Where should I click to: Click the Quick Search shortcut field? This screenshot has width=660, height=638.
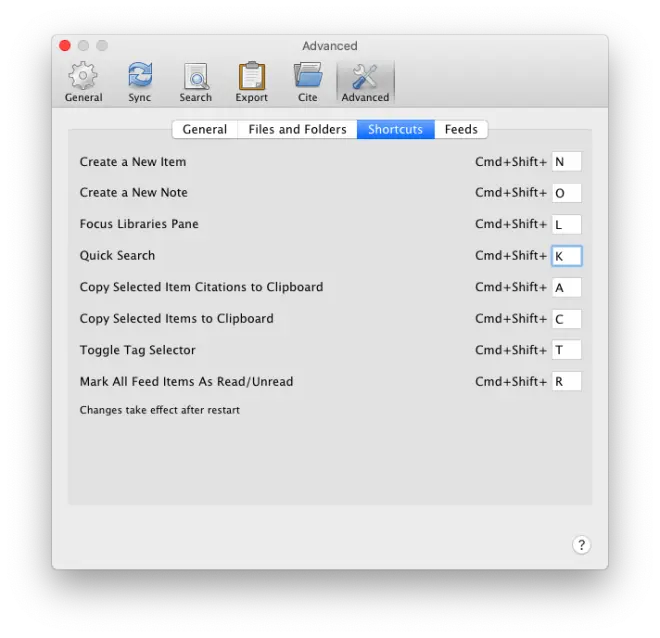(x=567, y=256)
